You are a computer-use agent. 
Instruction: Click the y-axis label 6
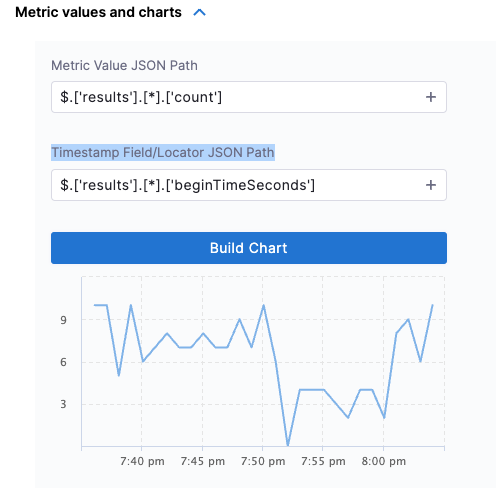pyautogui.click(x=63, y=362)
